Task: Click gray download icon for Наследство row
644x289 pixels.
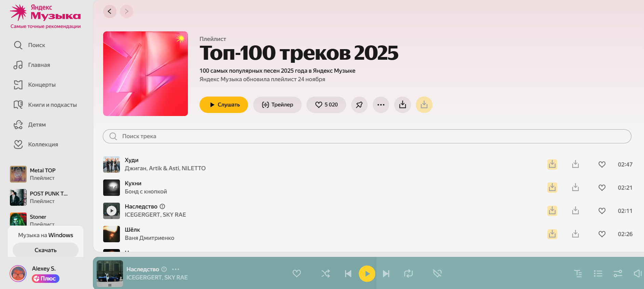Action: click(x=576, y=211)
